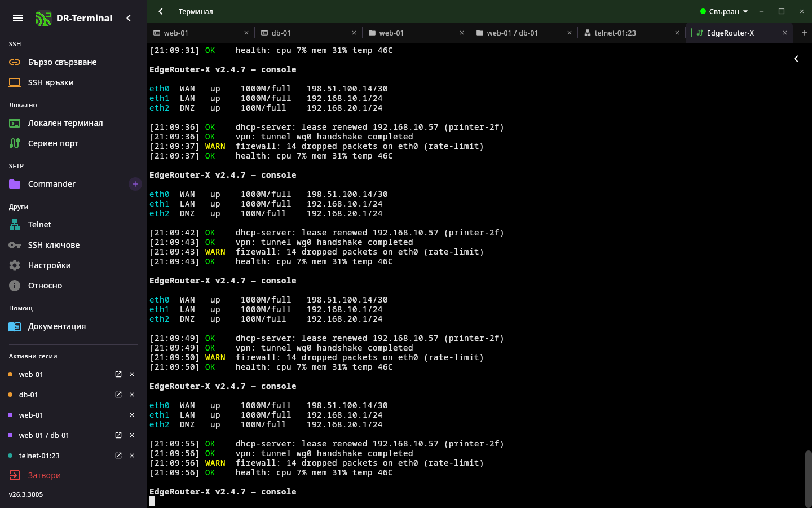Expand the right side panel chevron
This screenshot has height=508, width=812.
(x=796, y=59)
